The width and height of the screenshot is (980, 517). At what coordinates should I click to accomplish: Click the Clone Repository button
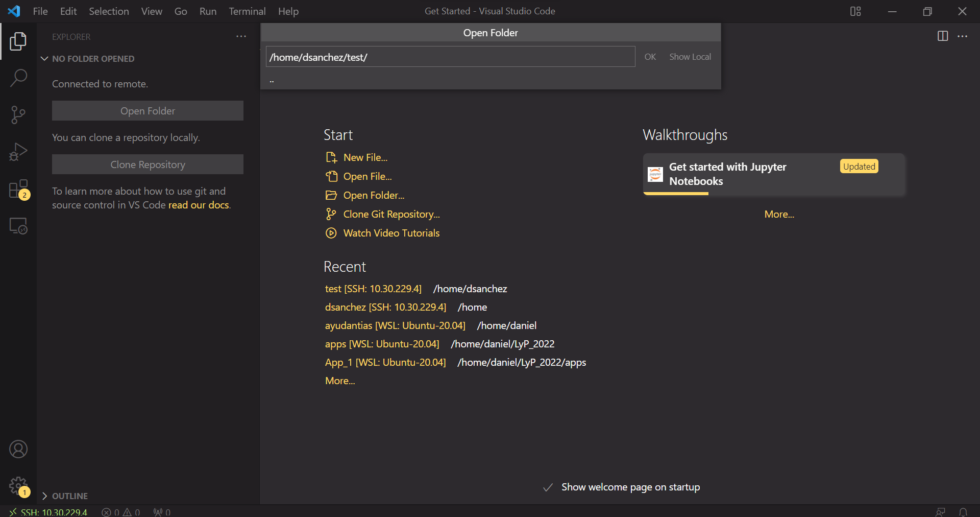pyautogui.click(x=148, y=165)
